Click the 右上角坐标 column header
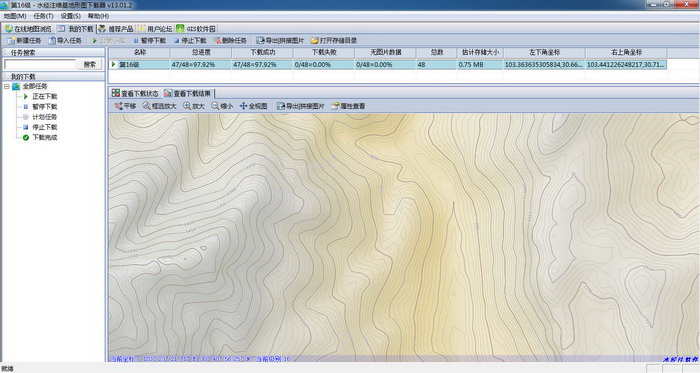Screen dimensions: 700x373 [626, 53]
